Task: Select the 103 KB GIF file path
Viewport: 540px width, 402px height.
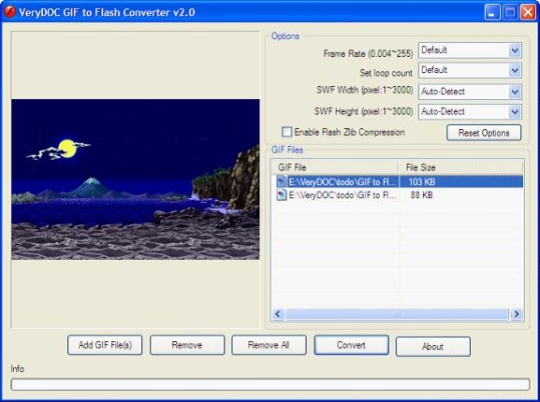Action: point(342,182)
